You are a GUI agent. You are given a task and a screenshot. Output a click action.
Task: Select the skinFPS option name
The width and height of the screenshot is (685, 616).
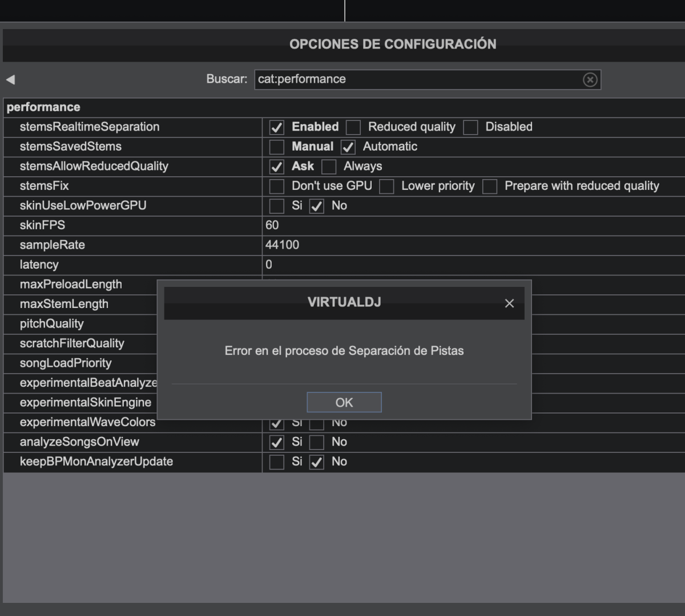42,225
